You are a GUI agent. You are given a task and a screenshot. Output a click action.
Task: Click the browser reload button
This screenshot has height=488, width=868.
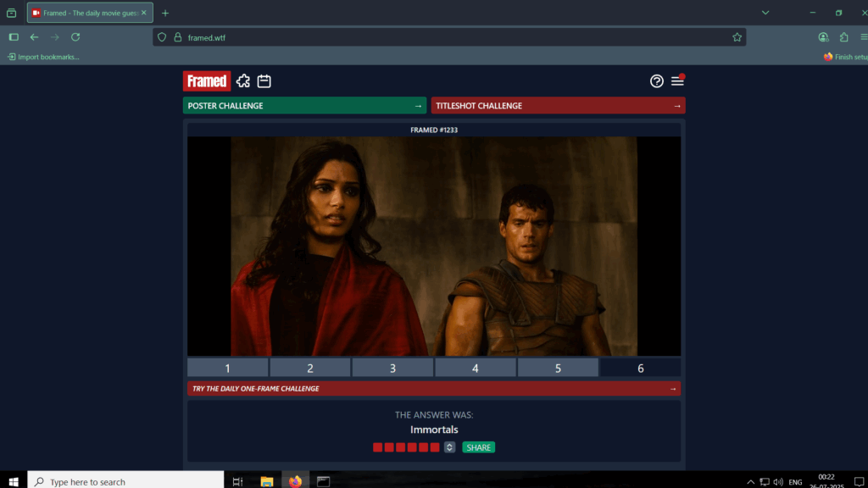(75, 37)
